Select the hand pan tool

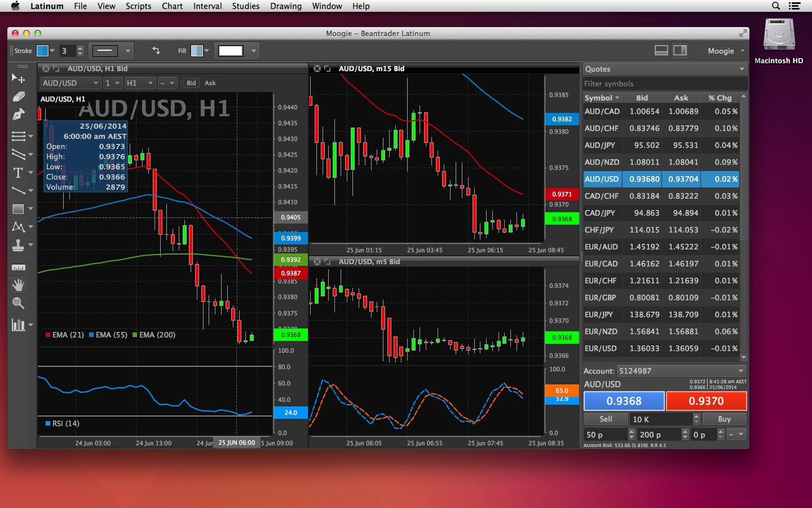18,285
